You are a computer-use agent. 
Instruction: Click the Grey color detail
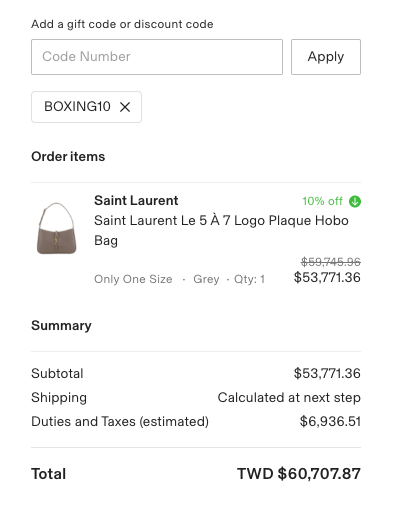coord(206,279)
